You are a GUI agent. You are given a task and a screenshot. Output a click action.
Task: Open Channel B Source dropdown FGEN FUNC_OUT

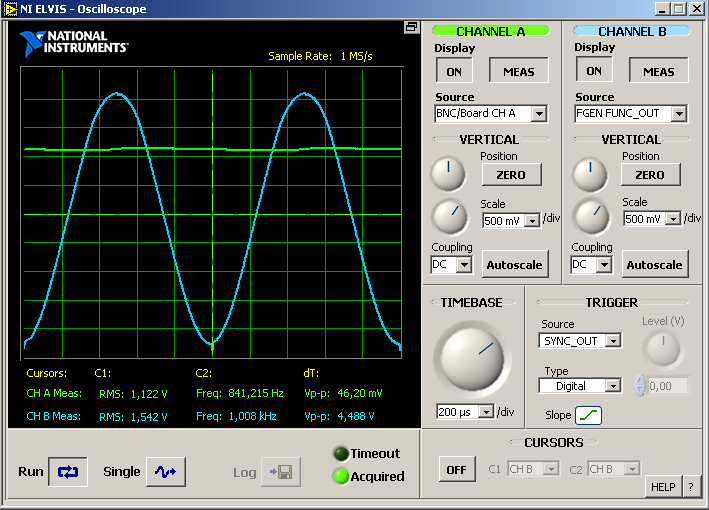pos(631,113)
